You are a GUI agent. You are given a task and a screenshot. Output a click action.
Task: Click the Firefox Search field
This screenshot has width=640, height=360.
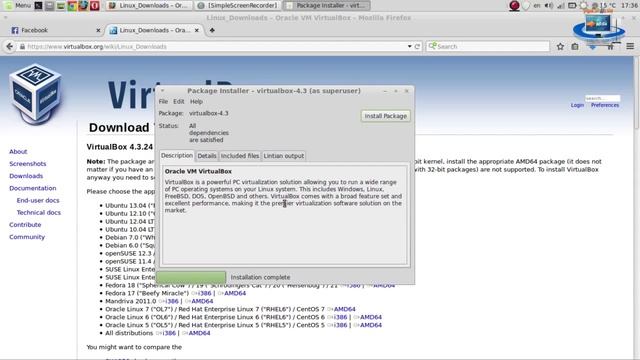488,47
